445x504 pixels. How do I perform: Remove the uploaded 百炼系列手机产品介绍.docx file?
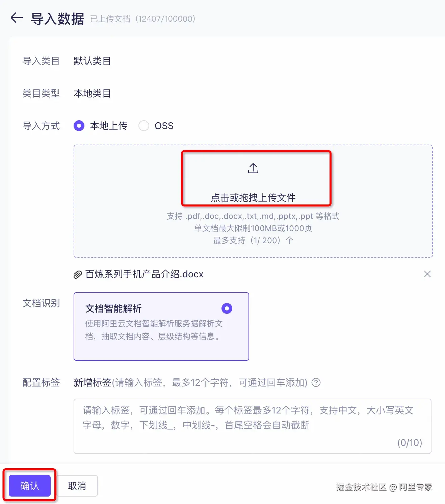point(427,274)
